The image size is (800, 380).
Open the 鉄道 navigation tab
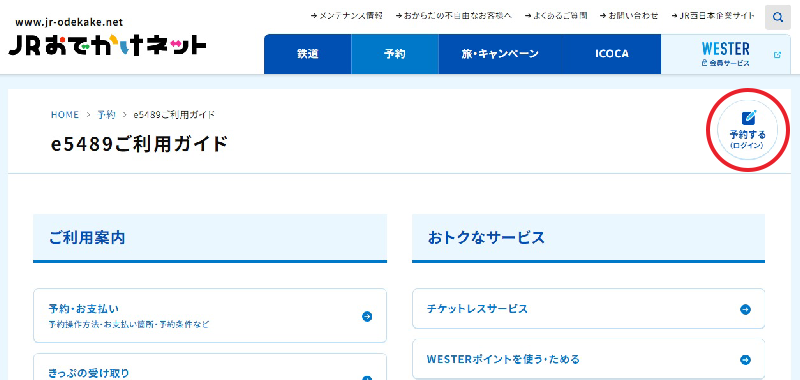pos(308,54)
